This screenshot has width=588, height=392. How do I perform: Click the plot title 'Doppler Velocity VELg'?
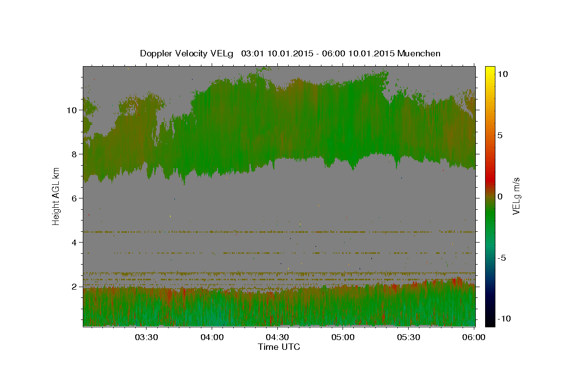(187, 53)
